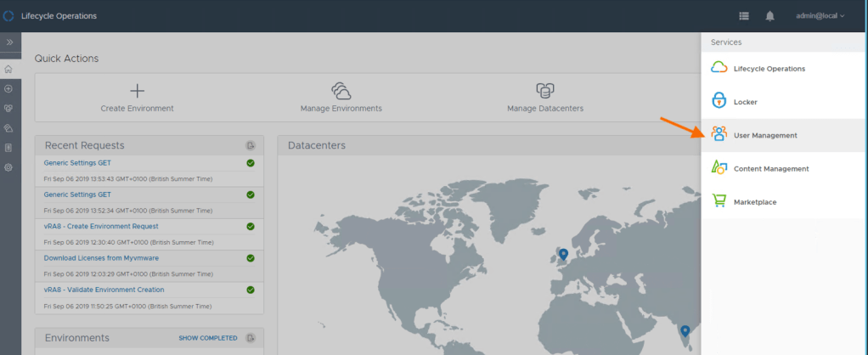This screenshot has width=868, height=355.
Task: Expand the left sidebar navigation chevrons
Action: pyautogui.click(x=9, y=42)
